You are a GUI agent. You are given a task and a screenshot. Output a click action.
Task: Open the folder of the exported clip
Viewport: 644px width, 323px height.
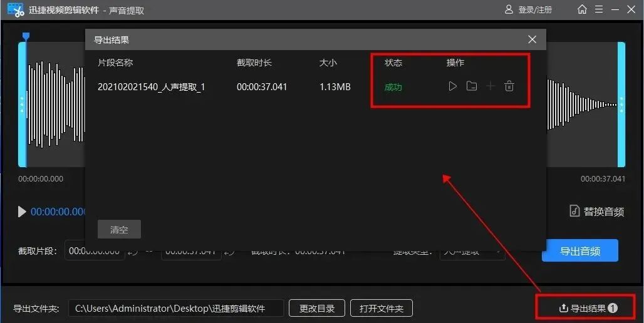[x=472, y=86]
